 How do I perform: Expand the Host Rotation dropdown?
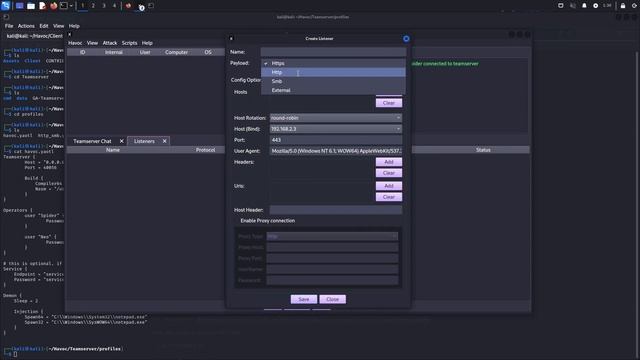336,118
